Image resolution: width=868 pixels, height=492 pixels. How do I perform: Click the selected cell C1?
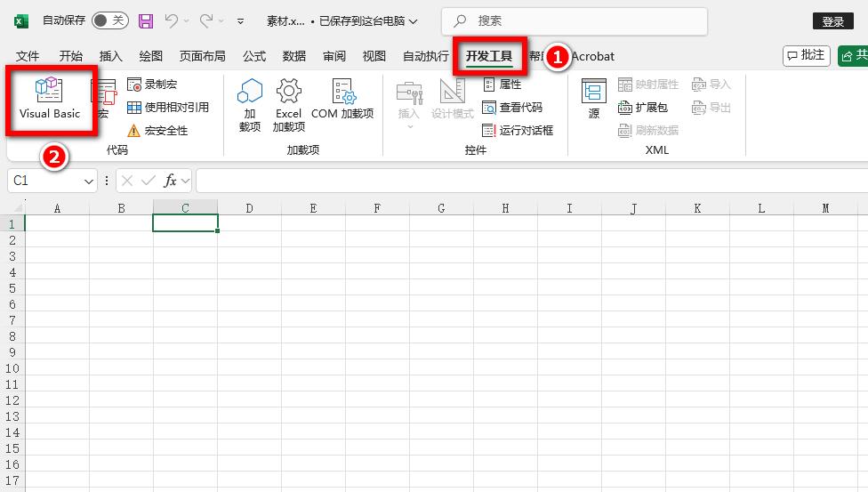point(186,223)
